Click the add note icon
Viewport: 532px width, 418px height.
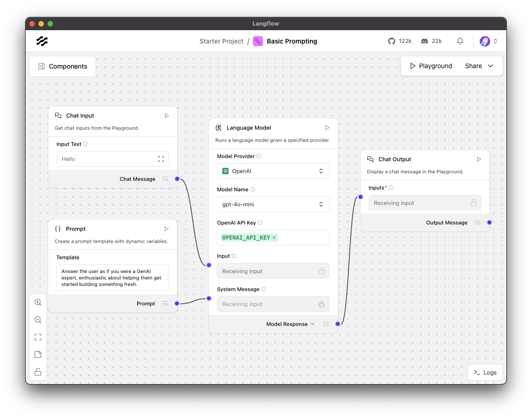tap(38, 354)
